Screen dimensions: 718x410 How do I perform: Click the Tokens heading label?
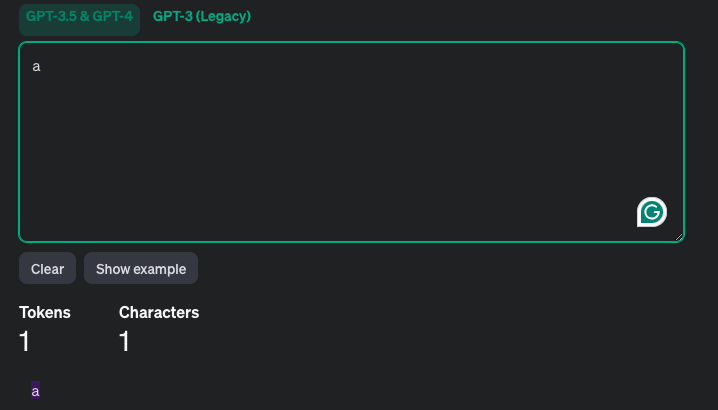[x=45, y=312]
